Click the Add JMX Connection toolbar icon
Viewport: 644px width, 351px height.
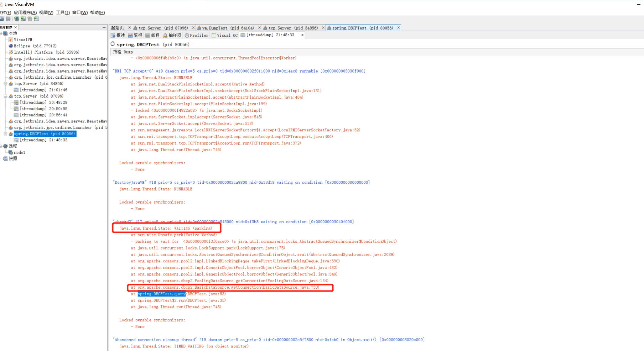pos(23,19)
